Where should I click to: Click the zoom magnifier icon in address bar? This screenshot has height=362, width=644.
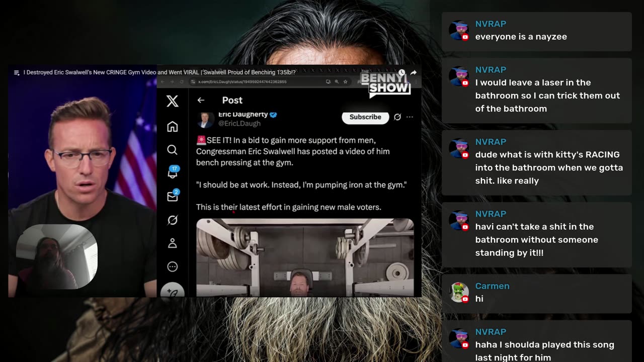pos(337,81)
